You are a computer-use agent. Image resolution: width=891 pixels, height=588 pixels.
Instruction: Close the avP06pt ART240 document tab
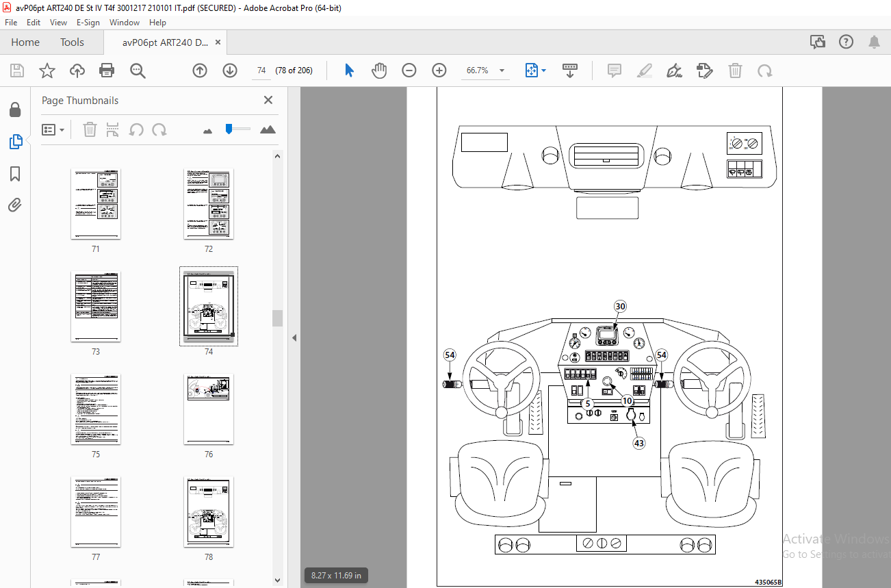tap(218, 42)
